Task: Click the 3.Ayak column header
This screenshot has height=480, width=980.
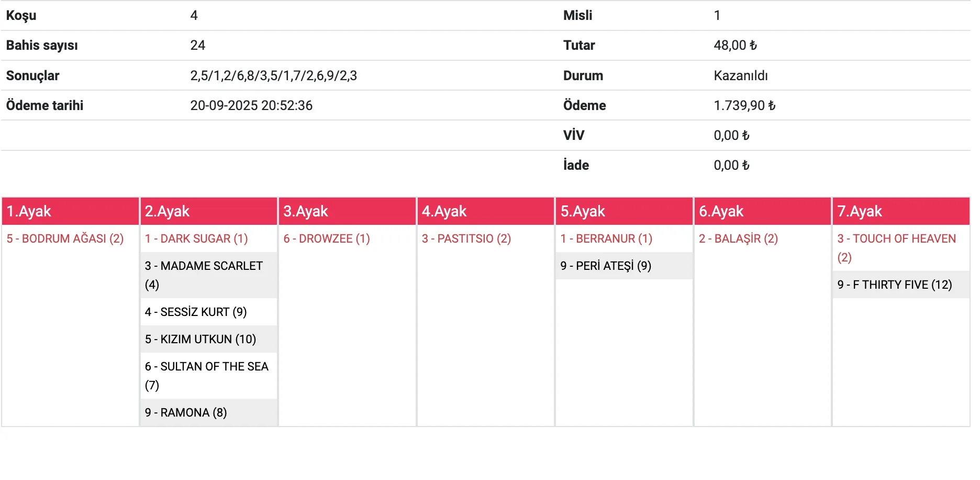Action: 347,211
